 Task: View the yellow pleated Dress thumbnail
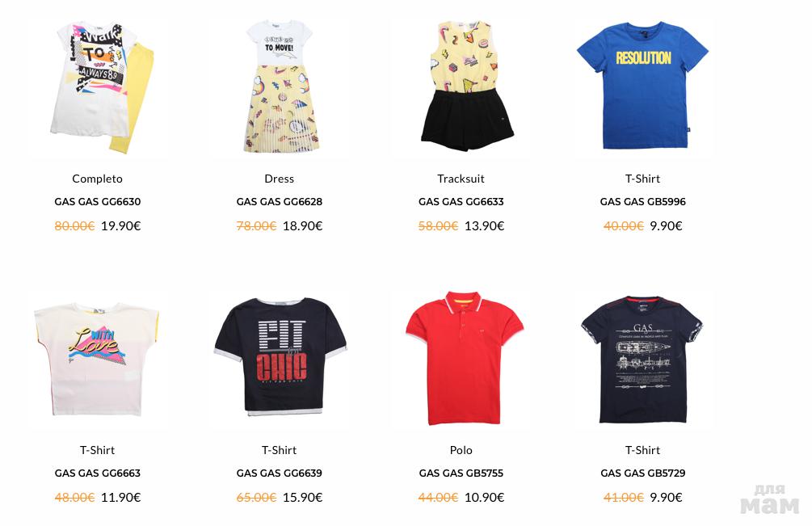coord(280,89)
